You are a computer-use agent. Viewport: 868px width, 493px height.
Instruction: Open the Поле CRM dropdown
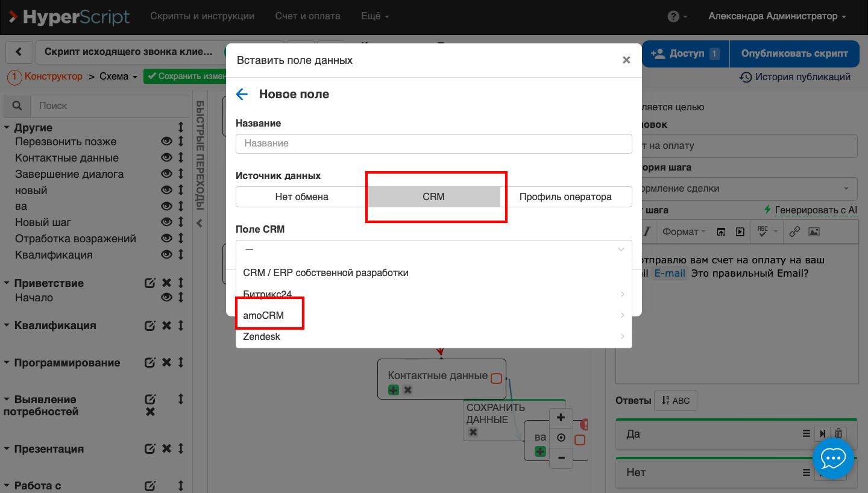(434, 250)
